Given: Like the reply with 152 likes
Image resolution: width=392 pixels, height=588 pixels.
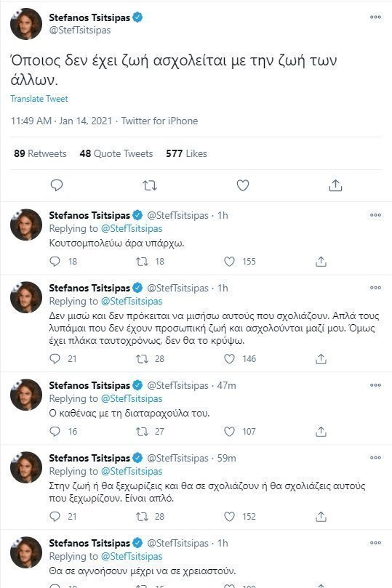Looking at the screenshot, I should point(229,516).
